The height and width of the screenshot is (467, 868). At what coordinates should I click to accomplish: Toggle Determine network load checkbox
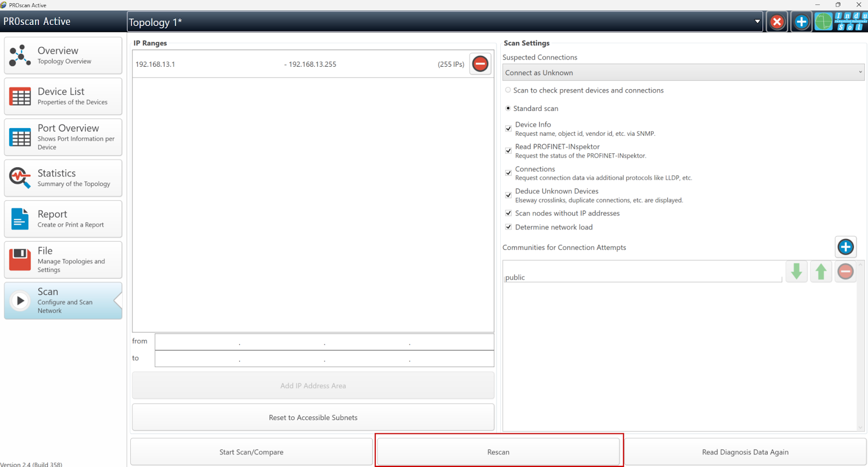point(508,227)
